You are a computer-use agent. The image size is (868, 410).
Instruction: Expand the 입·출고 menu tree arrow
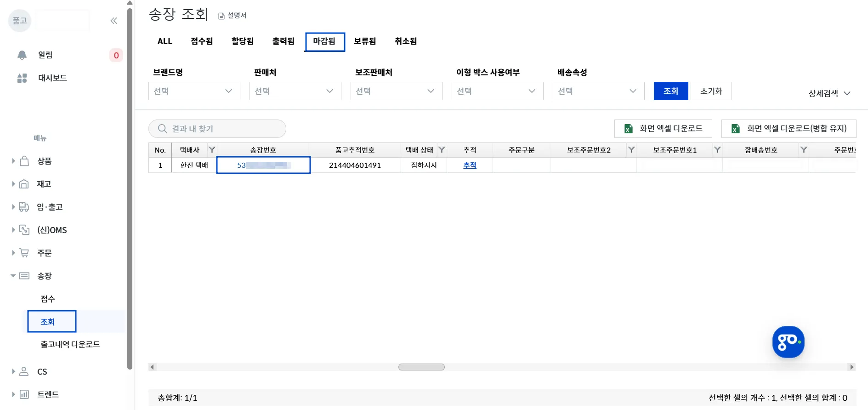[x=13, y=207]
